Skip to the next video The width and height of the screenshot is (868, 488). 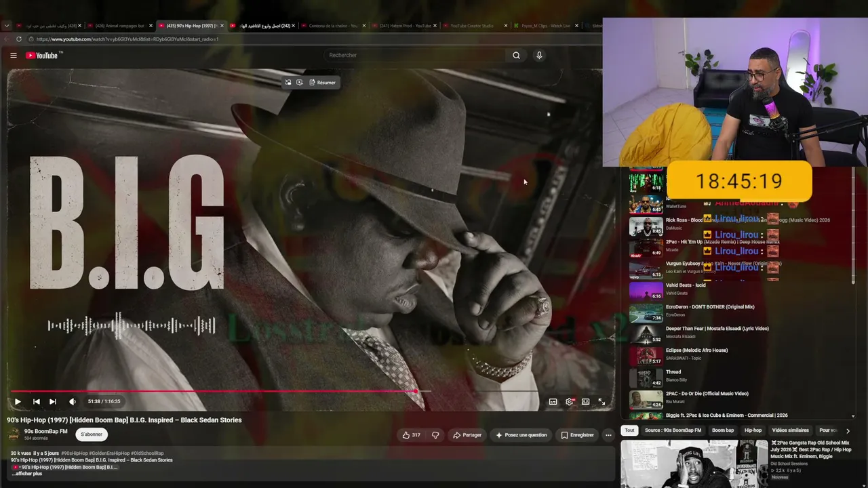point(53,401)
